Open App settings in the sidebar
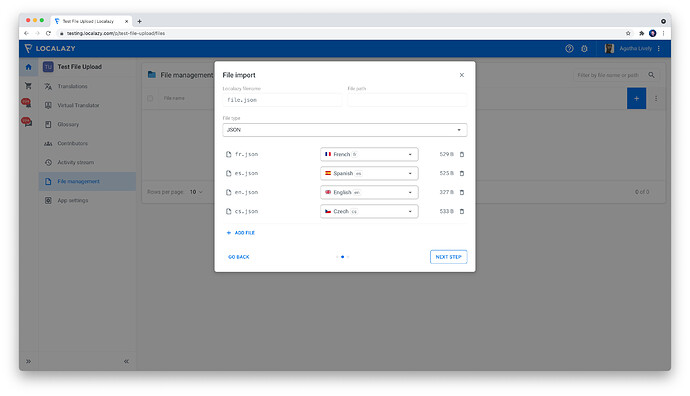This screenshot has width=690, height=396. (x=87, y=200)
